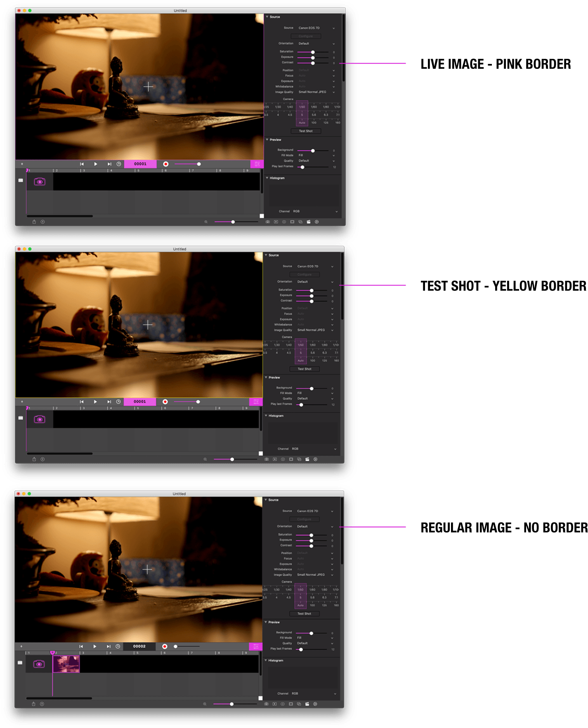
Task: Toggle the onion skin icon in middle window footer
Action: [299, 459]
